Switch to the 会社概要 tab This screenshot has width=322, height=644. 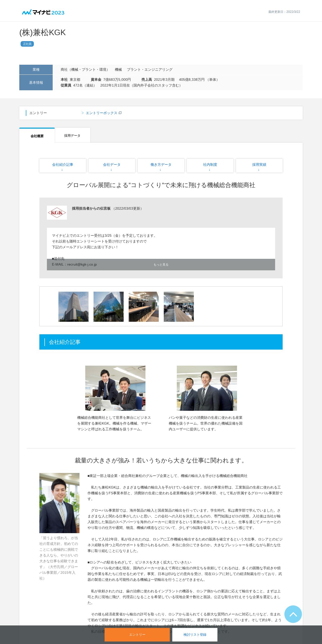(x=37, y=136)
